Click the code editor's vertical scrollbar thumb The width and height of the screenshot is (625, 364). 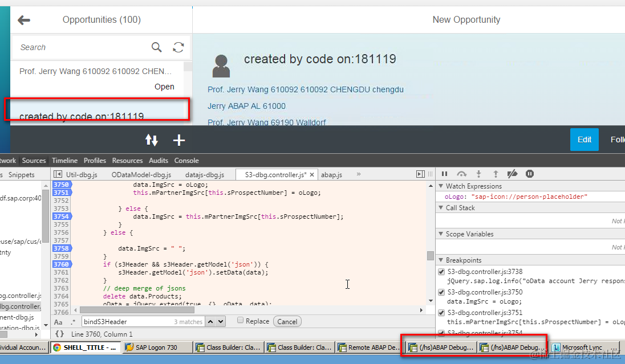click(x=430, y=255)
